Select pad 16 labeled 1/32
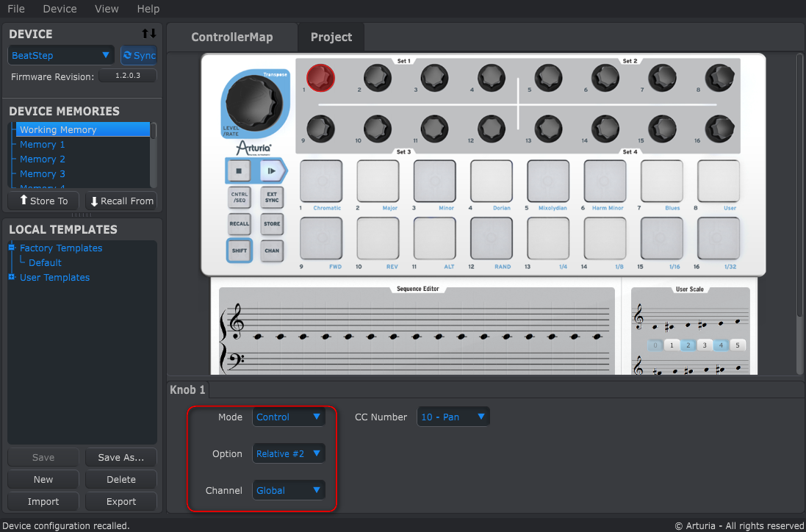Image resolution: width=806 pixels, height=532 pixels. click(x=718, y=239)
